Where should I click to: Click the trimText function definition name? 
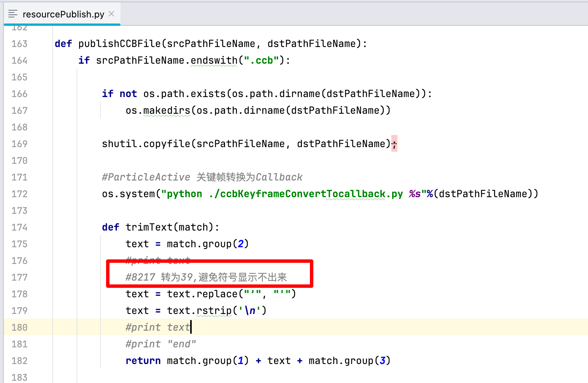(x=149, y=228)
